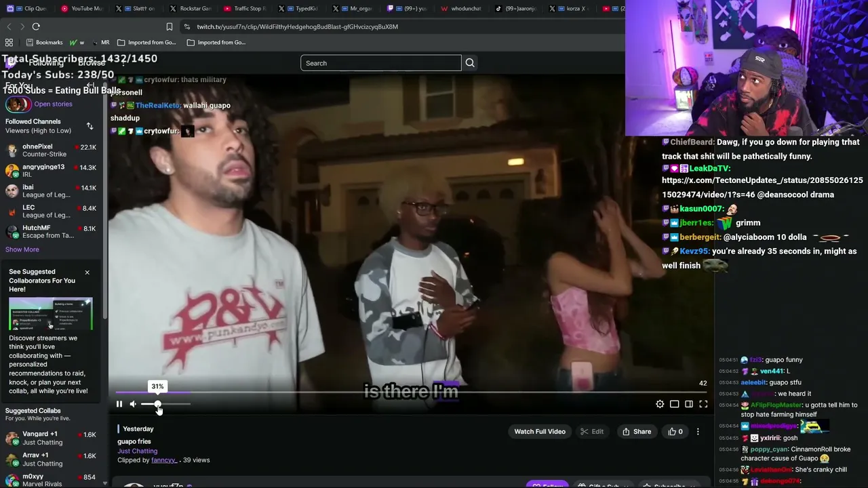The width and height of the screenshot is (868, 488).
Task: Open ohnePixel's channel
Action: (52, 150)
